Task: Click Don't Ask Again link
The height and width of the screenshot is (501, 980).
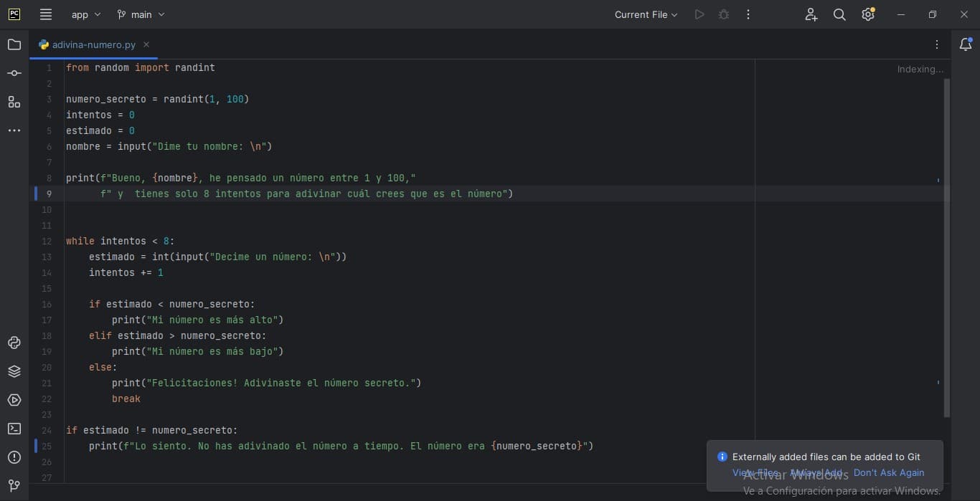Action: click(x=889, y=472)
